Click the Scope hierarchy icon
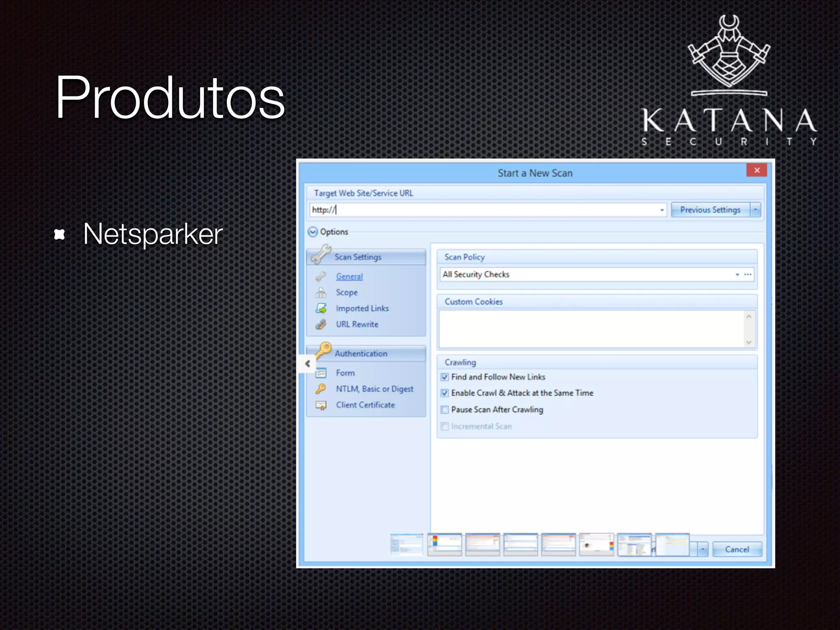Screen dimensions: 840x630 (x=321, y=293)
